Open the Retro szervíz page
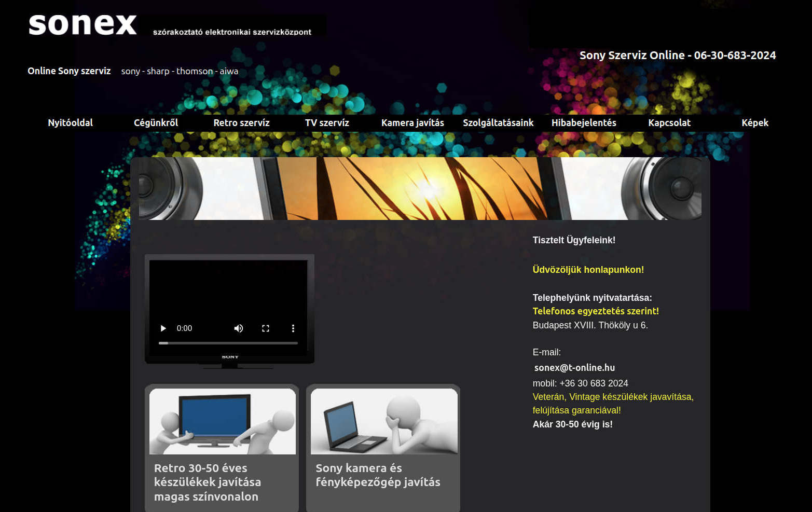The height and width of the screenshot is (512, 812). click(242, 123)
